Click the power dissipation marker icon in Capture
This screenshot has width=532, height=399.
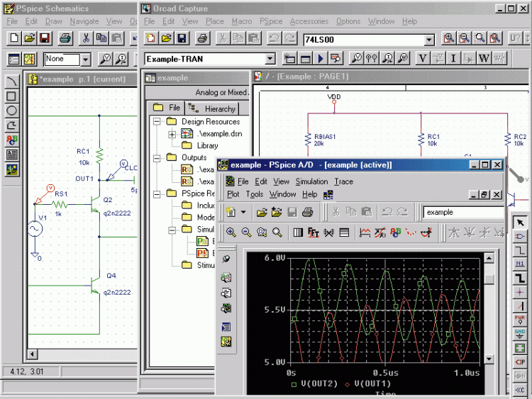[x=403, y=58]
